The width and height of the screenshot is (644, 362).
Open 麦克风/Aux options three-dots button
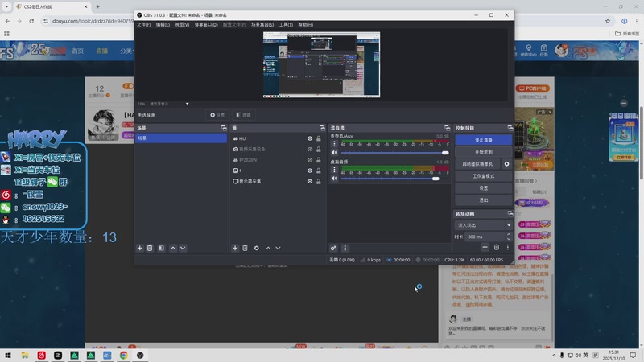(x=334, y=144)
